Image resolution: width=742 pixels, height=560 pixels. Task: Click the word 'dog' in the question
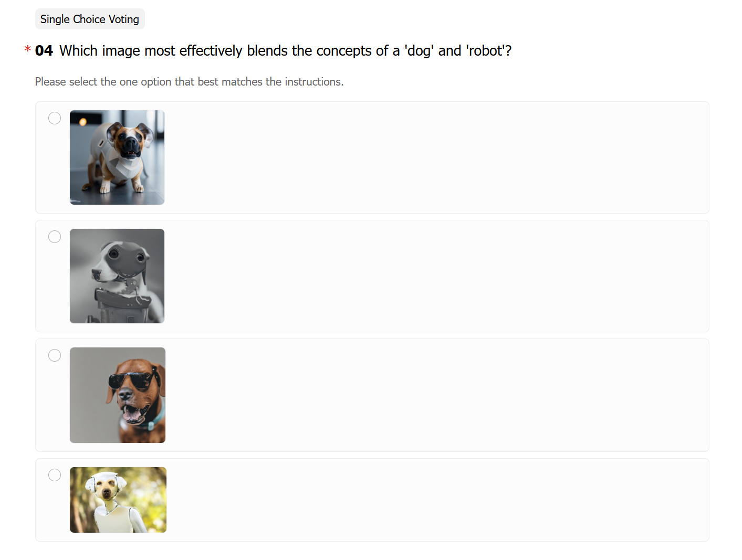[x=419, y=51]
